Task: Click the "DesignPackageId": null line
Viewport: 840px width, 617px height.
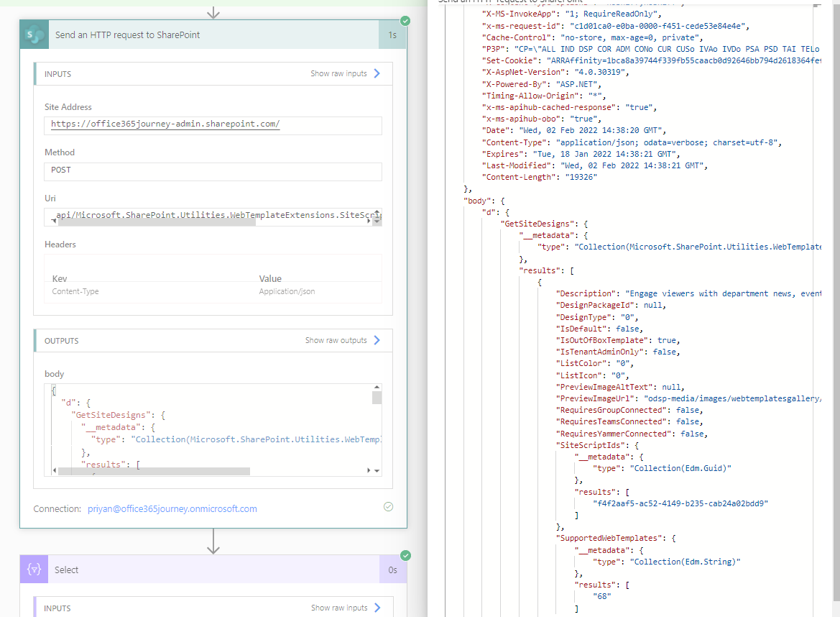Action: pyautogui.click(x=611, y=305)
